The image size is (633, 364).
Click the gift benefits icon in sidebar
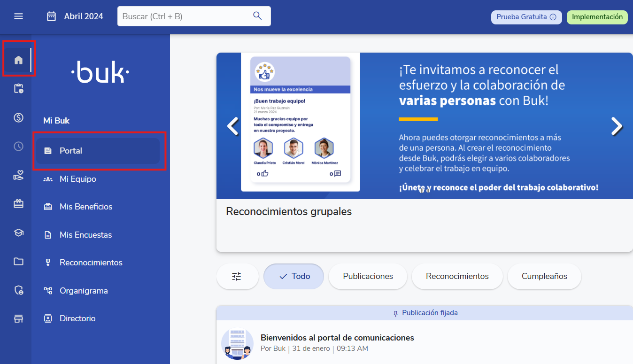pos(18,203)
